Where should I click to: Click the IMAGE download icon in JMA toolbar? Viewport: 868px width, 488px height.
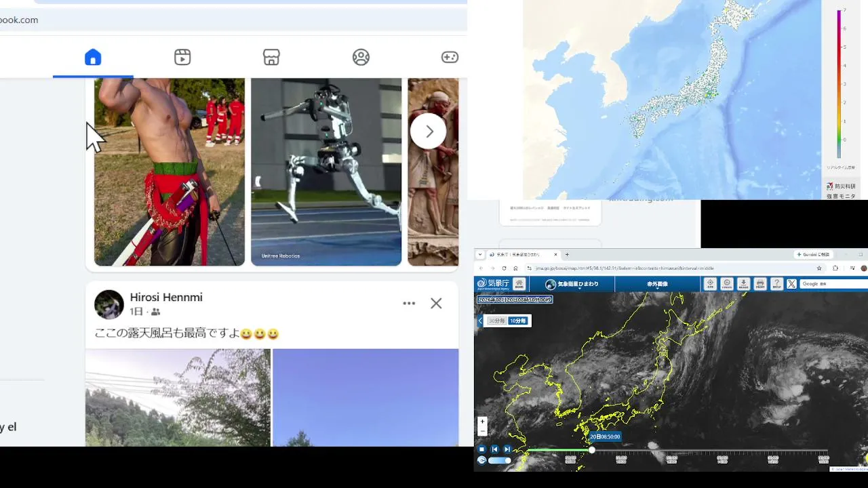click(x=743, y=284)
